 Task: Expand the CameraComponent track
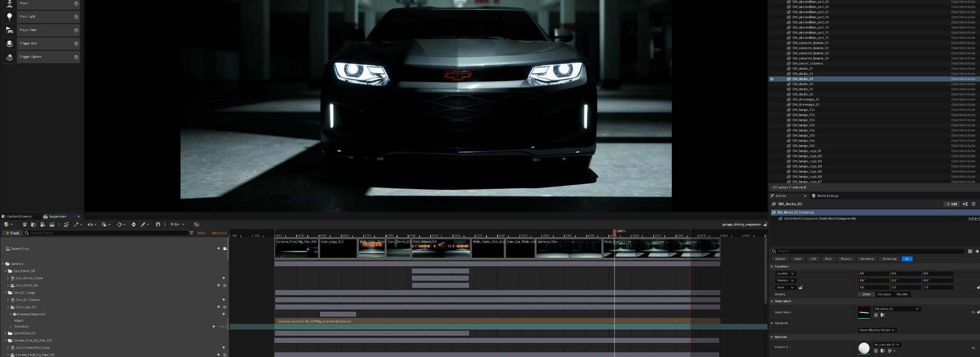point(11,314)
